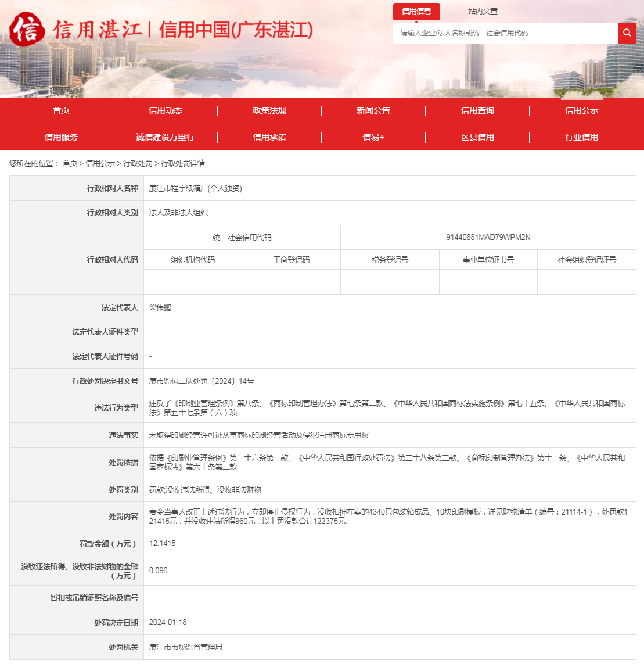Image resolution: width=644 pixels, height=665 pixels.
Task: Click the 信用湛江 site logo
Action: point(161,30)
